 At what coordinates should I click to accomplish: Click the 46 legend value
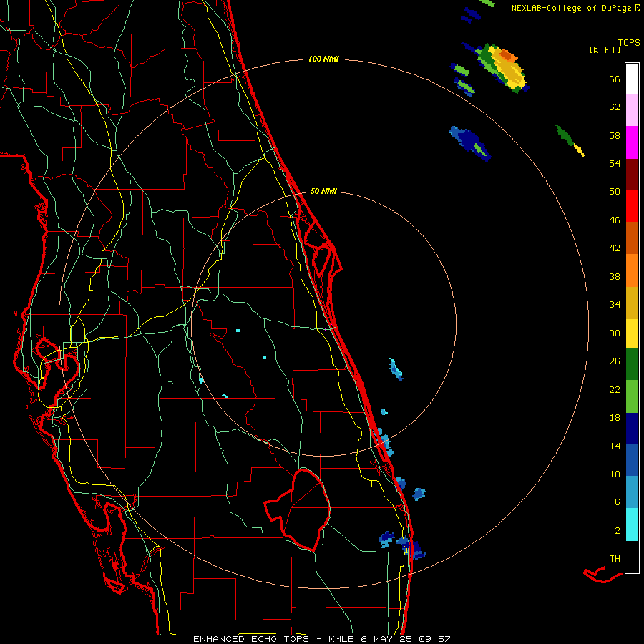(x=615, y=220)
